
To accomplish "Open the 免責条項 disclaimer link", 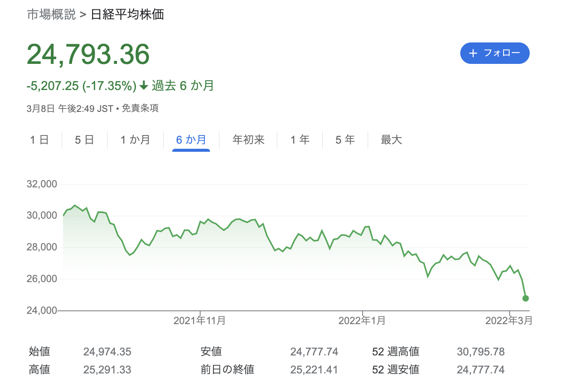I will click(140, 108).
